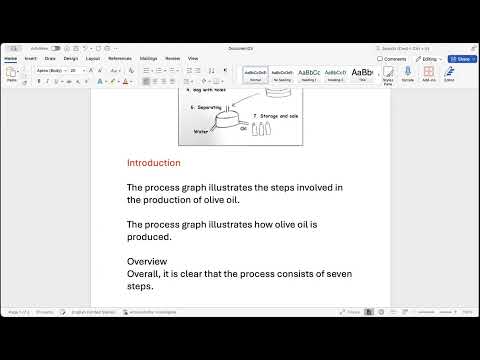This screenshot has height=360, width=480.
Task: Open the References tab
Action: click(x=120, y=59)
